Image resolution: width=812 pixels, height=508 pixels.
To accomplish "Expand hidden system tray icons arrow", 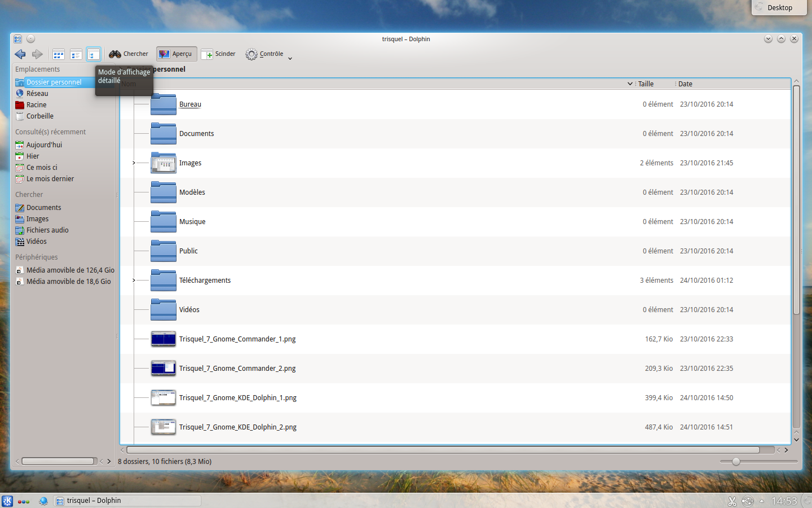I will [x=762, y=501].
